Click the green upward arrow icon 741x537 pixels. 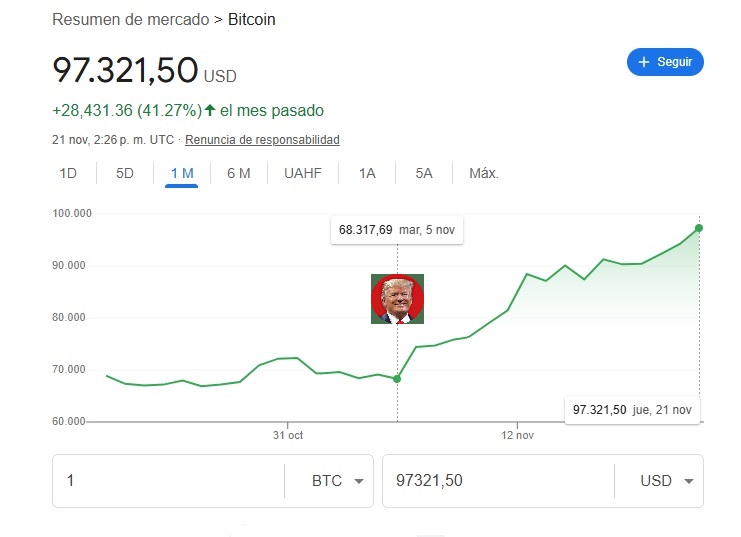point(209,110)
